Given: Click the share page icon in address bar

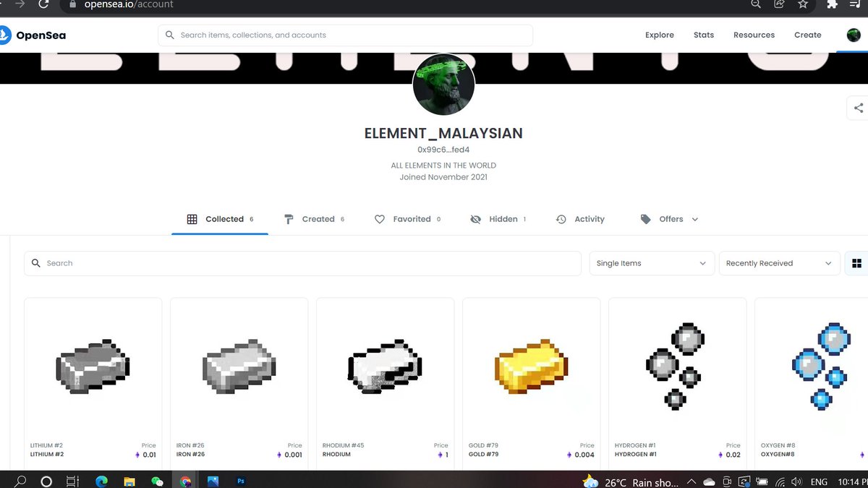Looking at the screenshot, I should click(x=779, y=4).
